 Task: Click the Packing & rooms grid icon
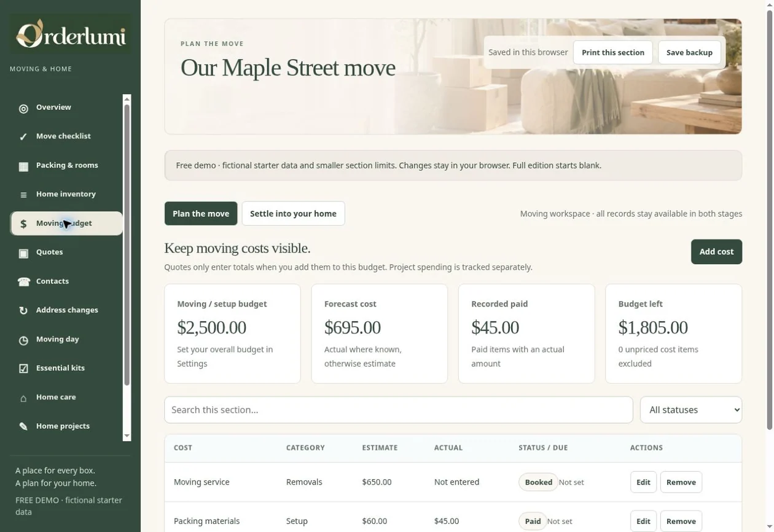pos(23,166)
